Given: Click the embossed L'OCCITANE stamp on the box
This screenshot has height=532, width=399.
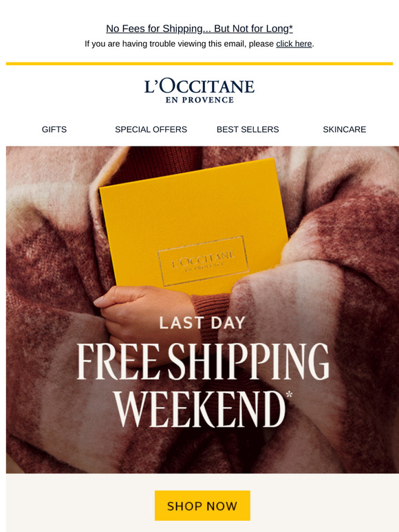Looking at the screenshot, I should click(x=203, y=261).
